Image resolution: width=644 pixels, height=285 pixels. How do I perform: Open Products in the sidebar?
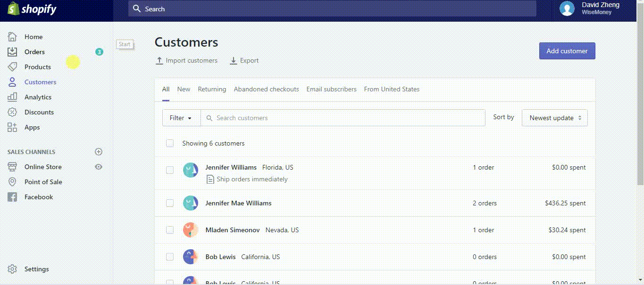click(38, 67)
